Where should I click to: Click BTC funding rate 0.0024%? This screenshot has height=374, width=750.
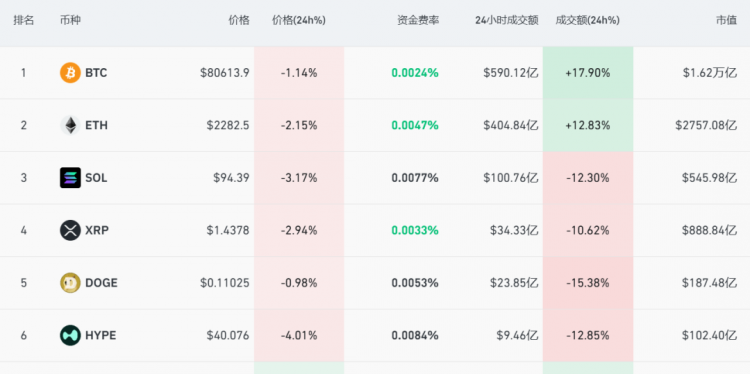click(x=415, y=73)
